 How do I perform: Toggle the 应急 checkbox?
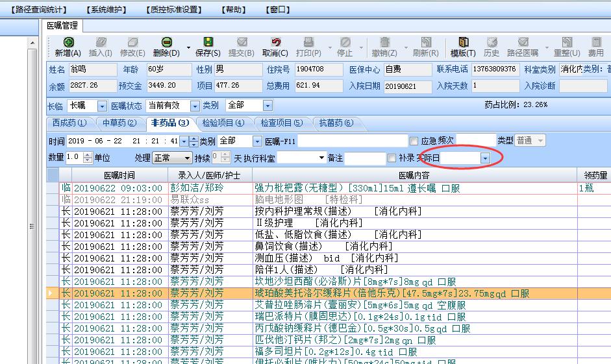[x=414, y=141]
